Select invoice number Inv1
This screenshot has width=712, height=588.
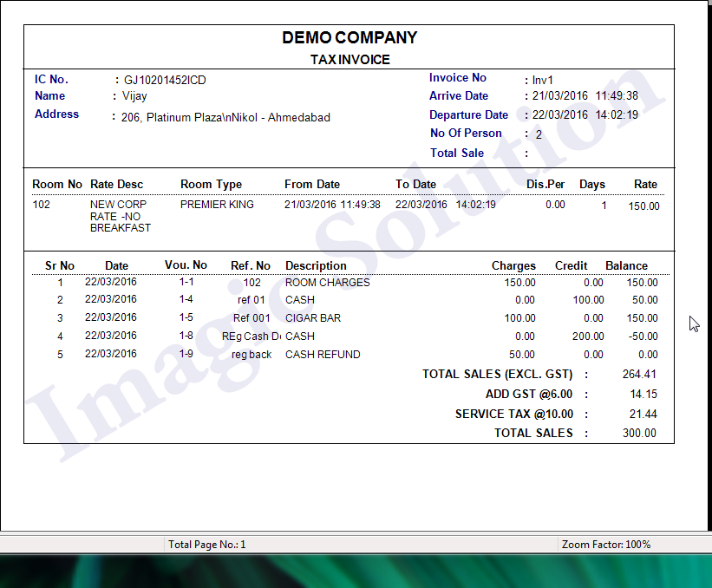click(x=543, y=81)
